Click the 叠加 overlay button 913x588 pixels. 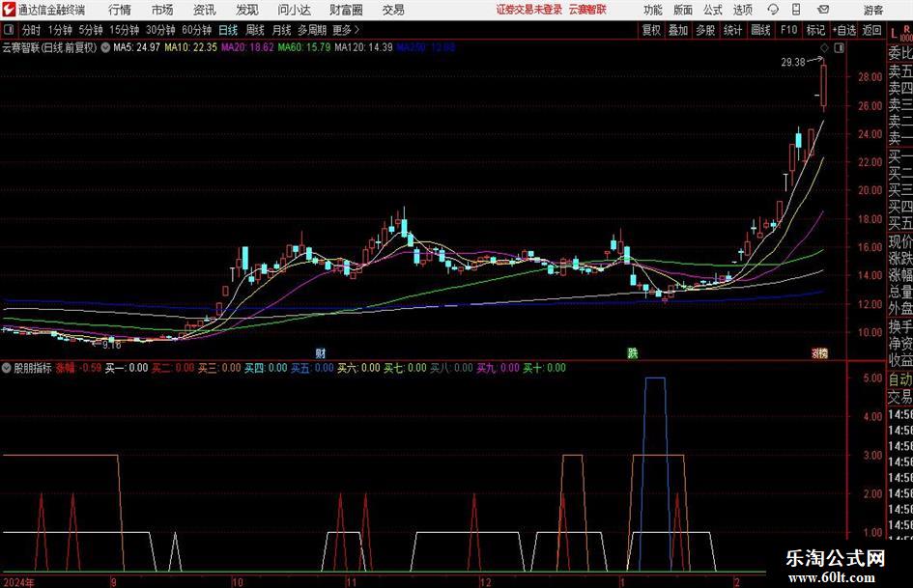pyautogui.click(x=678, y=30)
